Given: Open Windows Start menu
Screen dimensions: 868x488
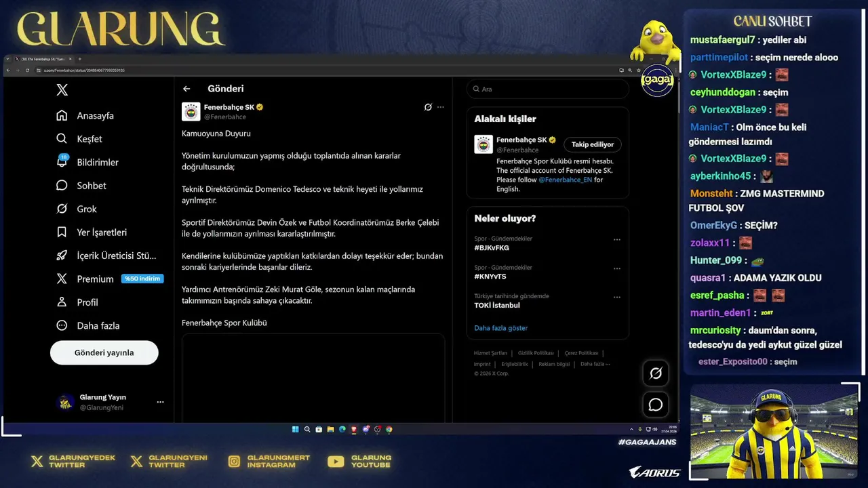Looking at the screenshot, I should (295, 429).
